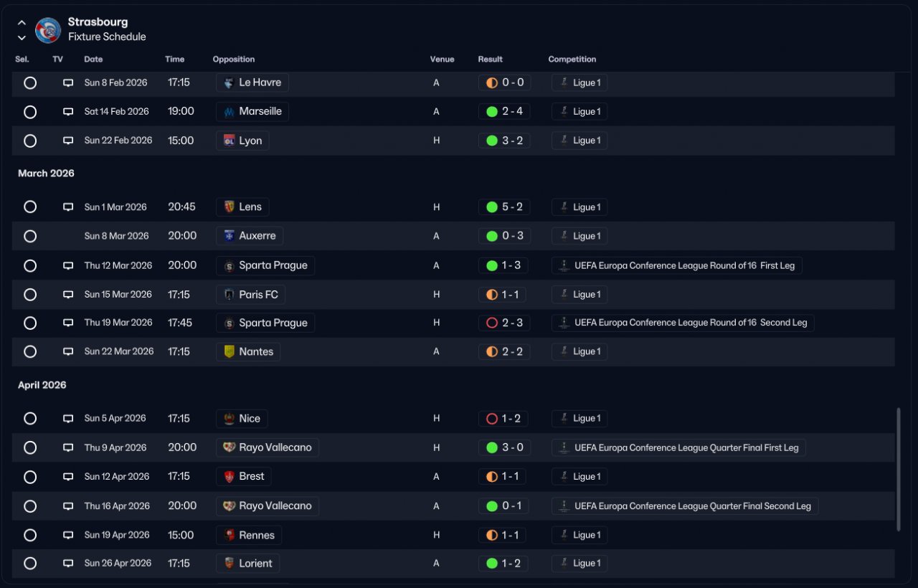The width and height of the screenshot is (918, 588).
Task: Click the Strasbourg club crest icon
Action: coord(48,30)
